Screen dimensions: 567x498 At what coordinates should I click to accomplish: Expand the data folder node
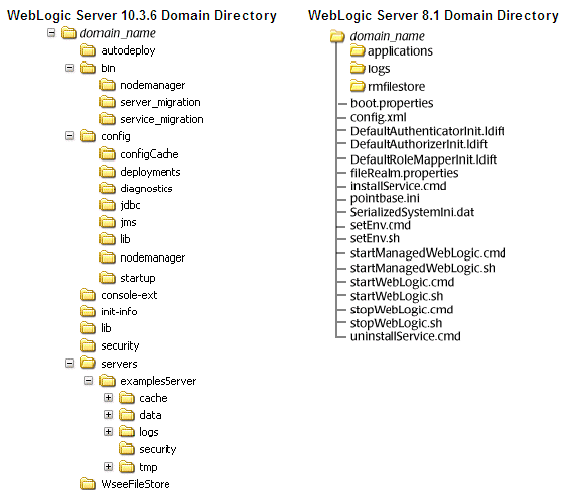(108, 414)
